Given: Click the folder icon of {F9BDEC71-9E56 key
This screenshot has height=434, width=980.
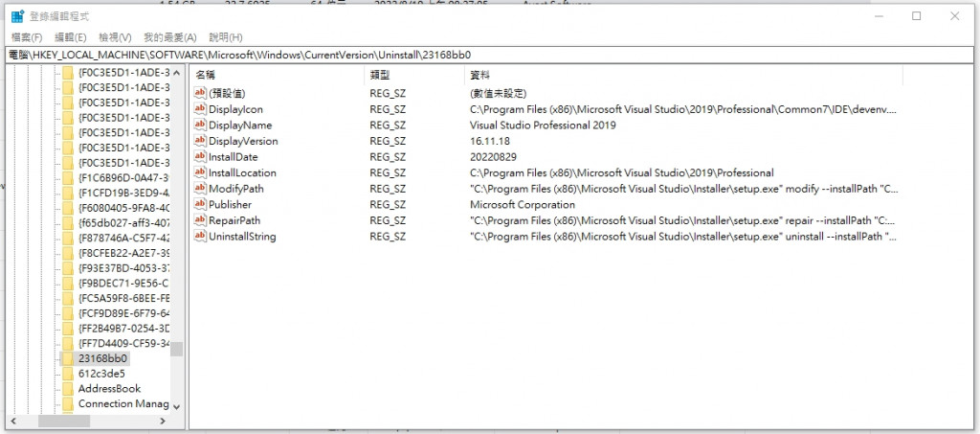Looking at the screenshot, I should [x=68, y=283].
